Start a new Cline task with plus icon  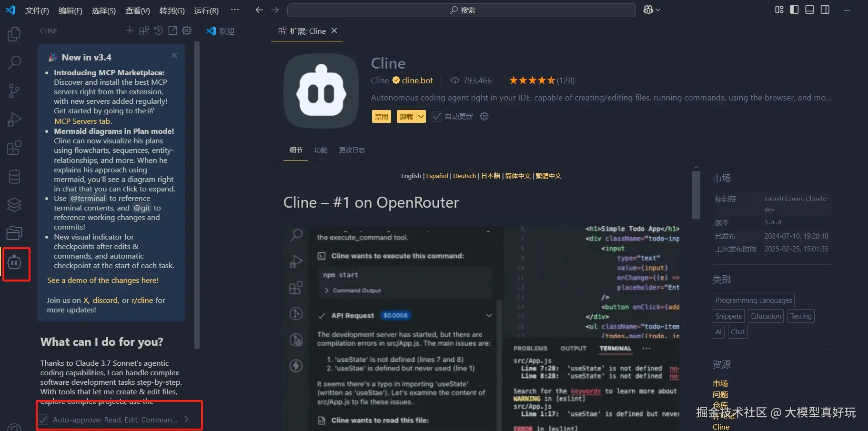coord(129,30)
